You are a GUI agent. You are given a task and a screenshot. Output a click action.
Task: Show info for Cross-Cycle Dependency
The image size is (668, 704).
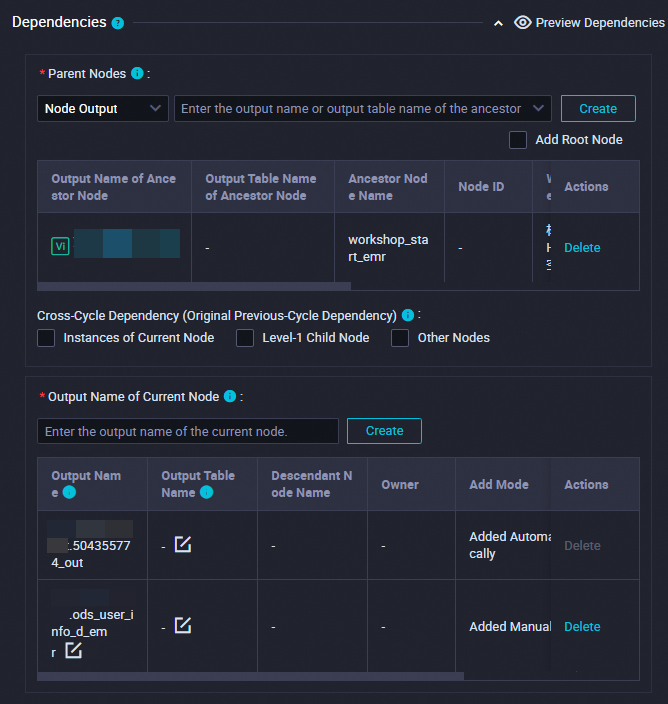pos(408,315)
